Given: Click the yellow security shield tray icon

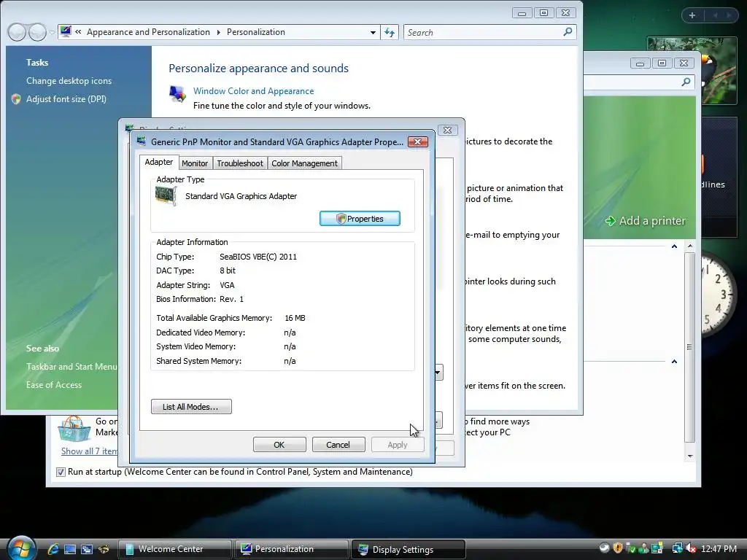Looking at the screenshot, I should [x=618, y=548].
